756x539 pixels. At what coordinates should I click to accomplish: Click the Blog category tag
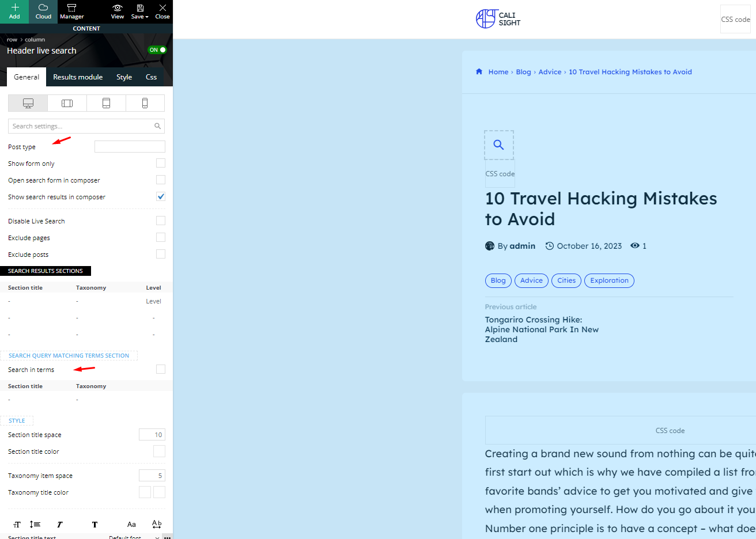tap(498, 280)
